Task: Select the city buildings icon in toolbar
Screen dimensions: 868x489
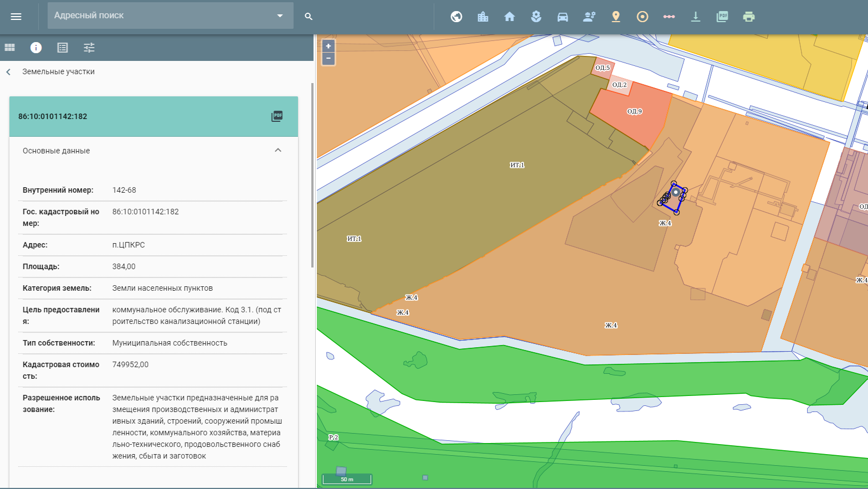Action: [x=483, y=17]
